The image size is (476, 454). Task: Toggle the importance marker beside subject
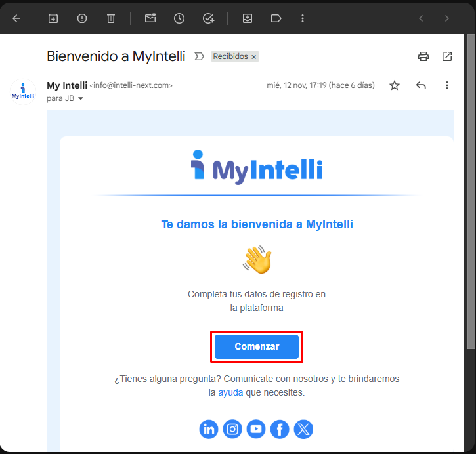pos(200,56)
